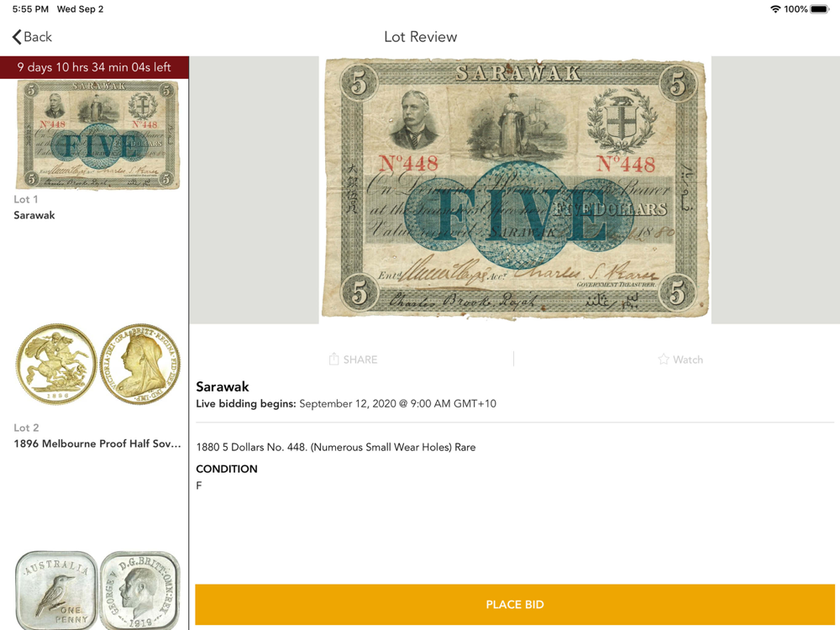
Task: Tap the clock time in status bar
Action: pos(30,9)
